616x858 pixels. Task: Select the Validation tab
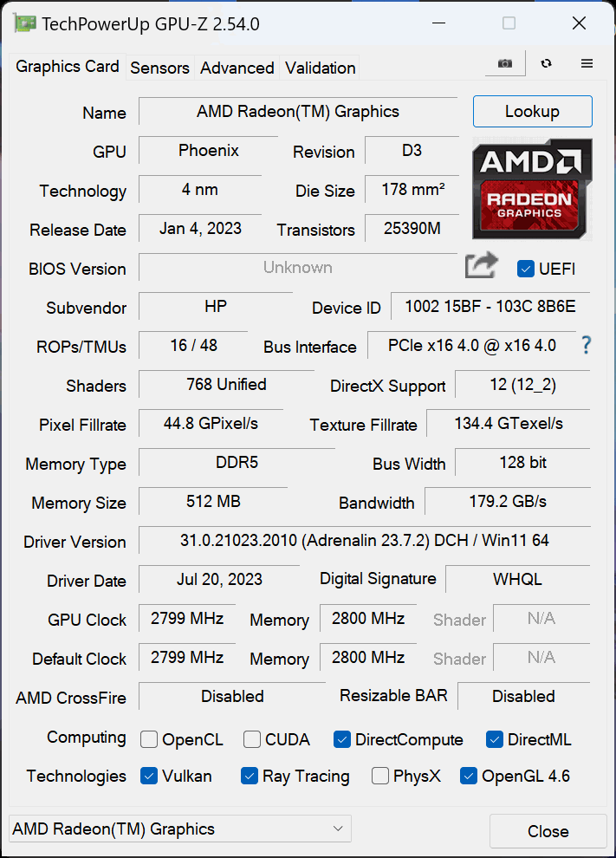[319, 68]
